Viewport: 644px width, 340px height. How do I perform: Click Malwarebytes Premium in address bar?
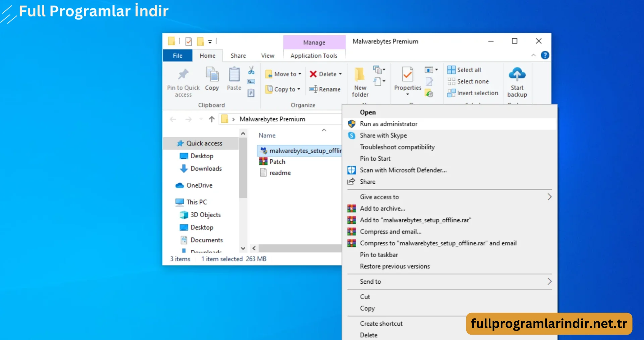(x=272, y=119)
